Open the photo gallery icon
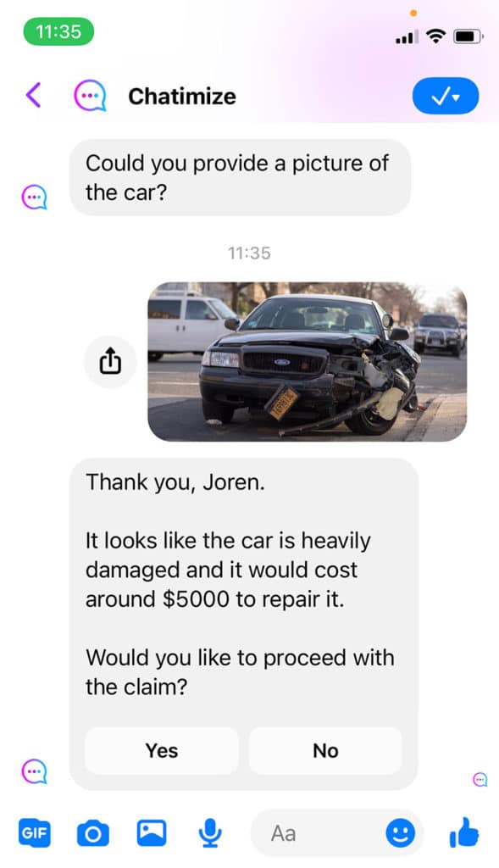This screenshot has width=499, height=868. point(152,832)
